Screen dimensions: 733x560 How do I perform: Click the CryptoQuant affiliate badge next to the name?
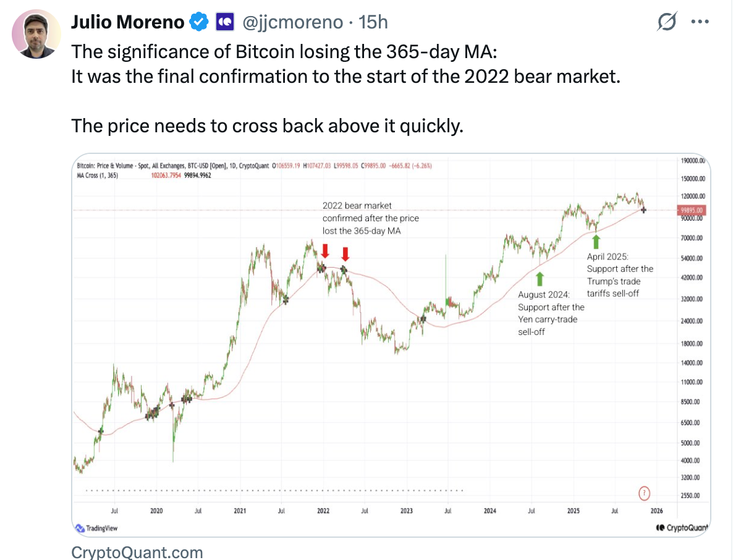(224, 21)
